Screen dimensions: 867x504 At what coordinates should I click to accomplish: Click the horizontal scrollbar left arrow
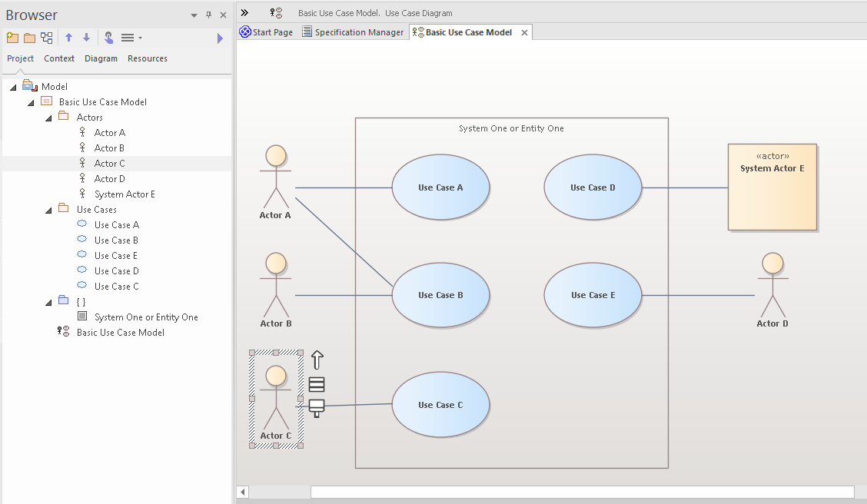[243, 492]
